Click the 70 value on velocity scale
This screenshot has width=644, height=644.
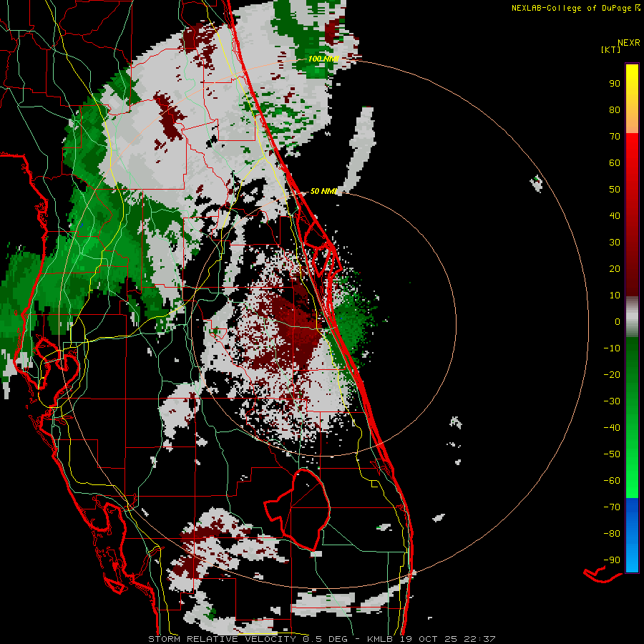(615, 137)
